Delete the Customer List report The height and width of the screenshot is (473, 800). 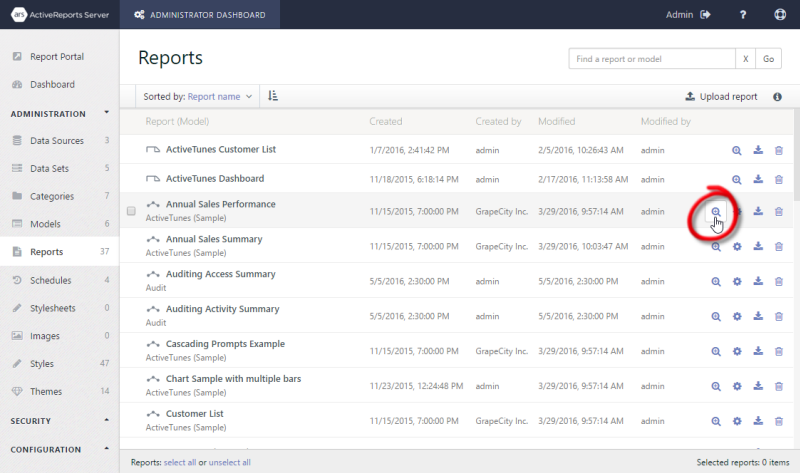pos(779,421)
